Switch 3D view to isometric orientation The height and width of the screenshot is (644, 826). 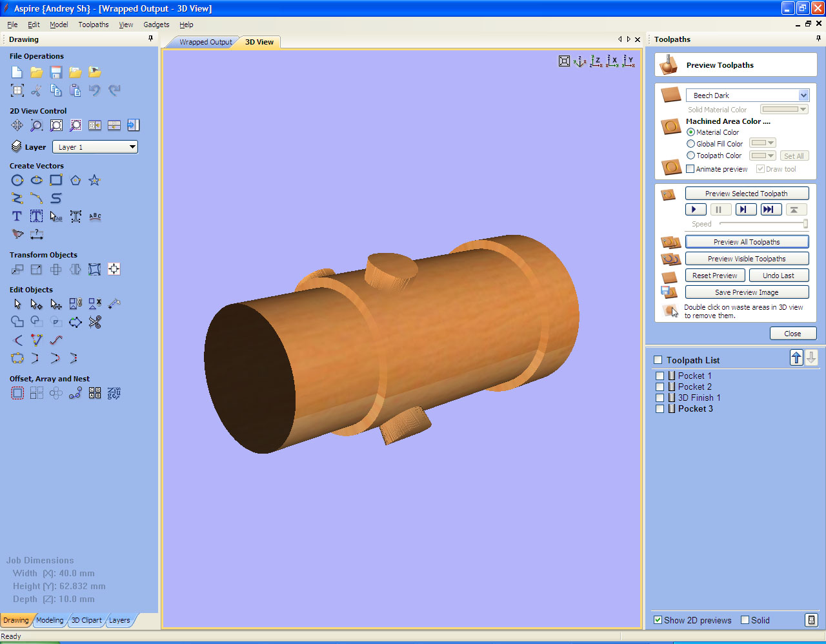click(x=579, y=61)
